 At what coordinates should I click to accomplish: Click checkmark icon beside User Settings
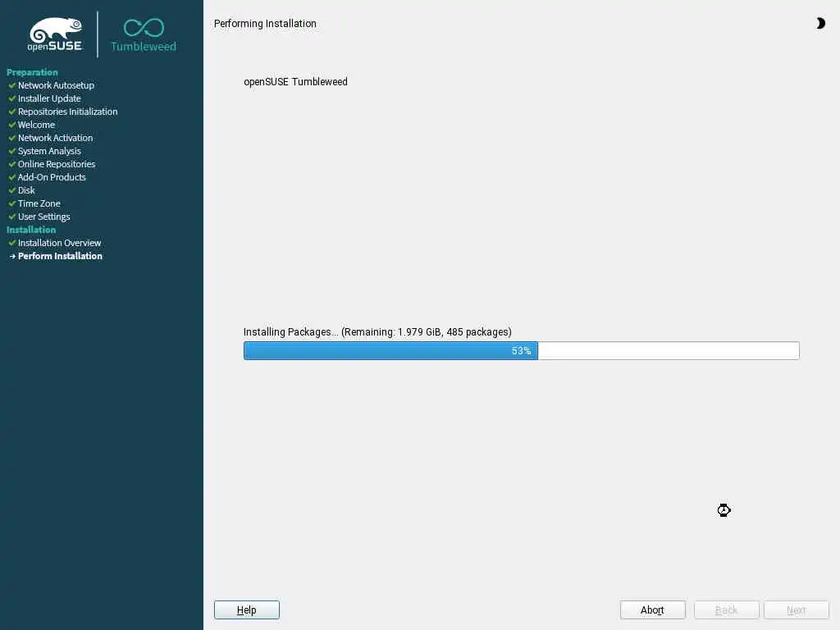[x=11, y=217]
